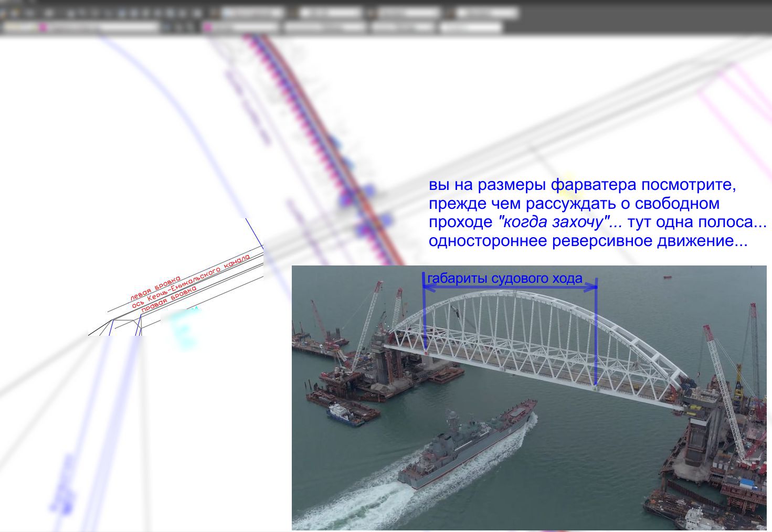Image resolution: width=772 pixels, height=532 pixels.
Task: Click the warship in the bridge photo
Action: click(x=467, y=444)
